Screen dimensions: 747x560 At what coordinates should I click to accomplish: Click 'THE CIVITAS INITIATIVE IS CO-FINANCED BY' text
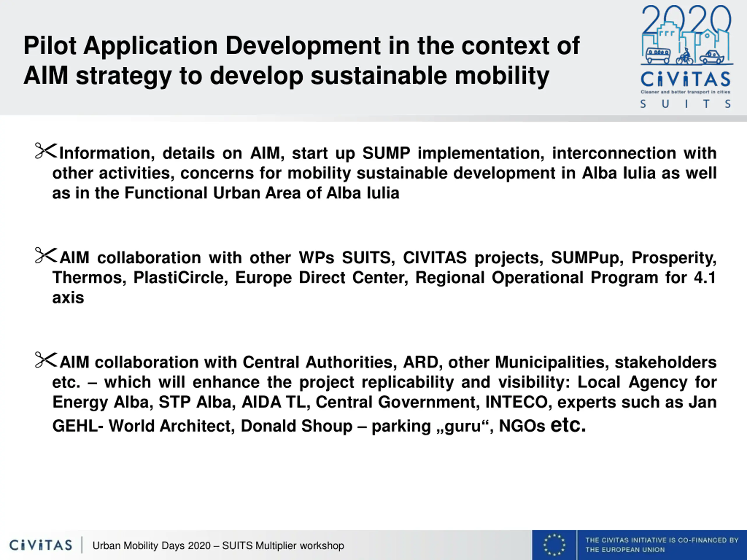pos(662,540)
